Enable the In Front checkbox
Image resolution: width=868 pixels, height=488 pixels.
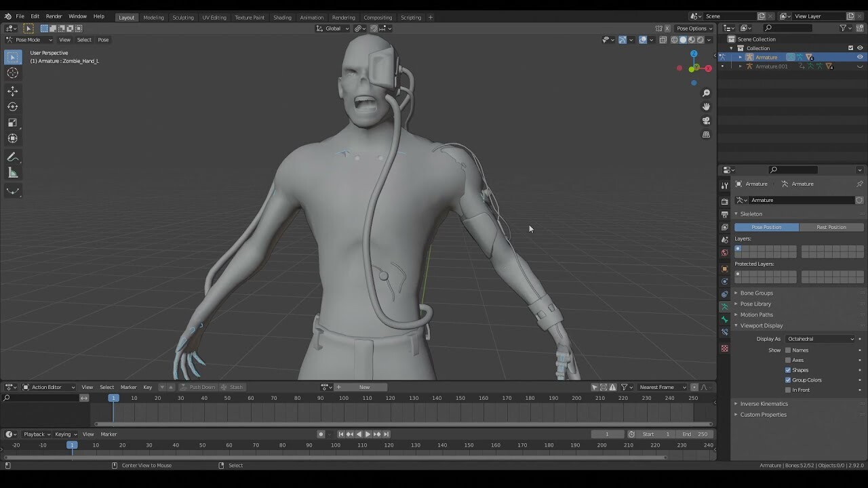click(x=788, y=390)
